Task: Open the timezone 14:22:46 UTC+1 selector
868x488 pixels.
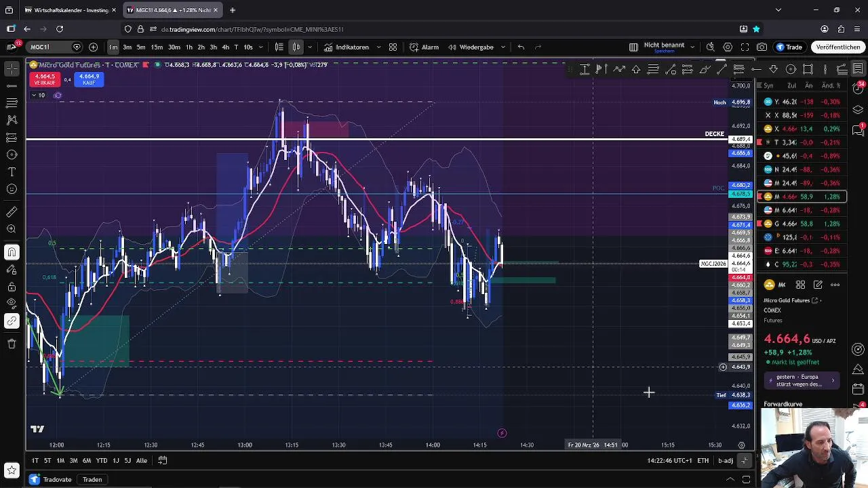Action: click(x=669, y=461)
